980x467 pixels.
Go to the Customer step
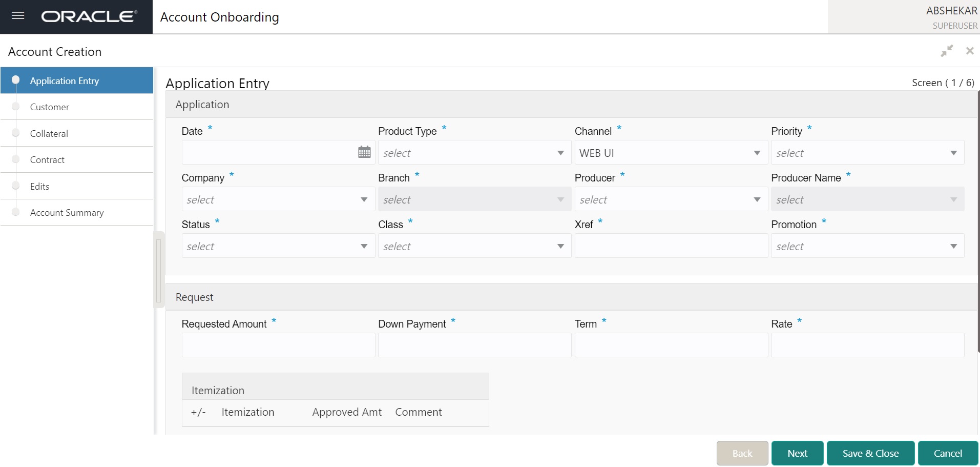(x=77, y=107)
